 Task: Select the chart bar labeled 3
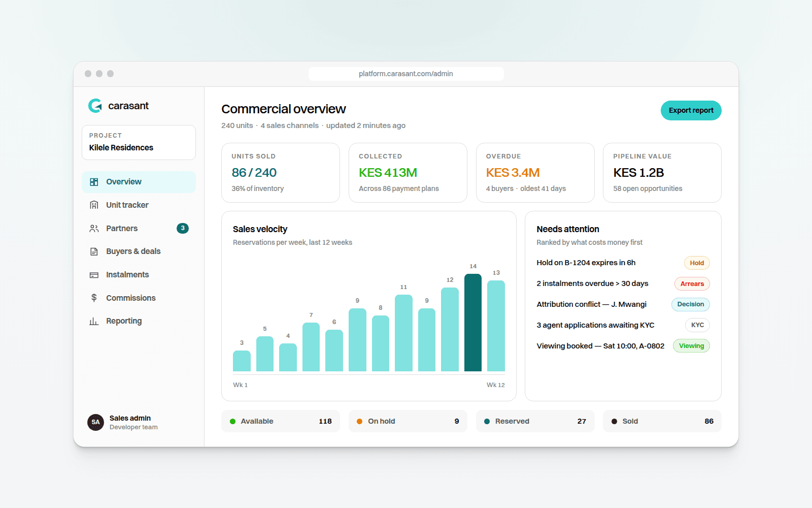(x=242, y=361)
